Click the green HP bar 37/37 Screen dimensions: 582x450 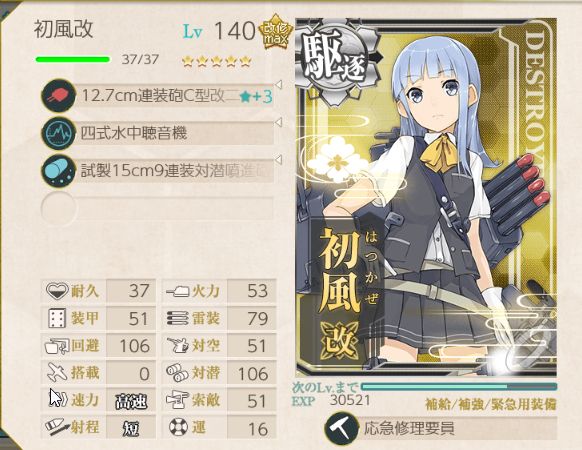click(x=73, y=59)
